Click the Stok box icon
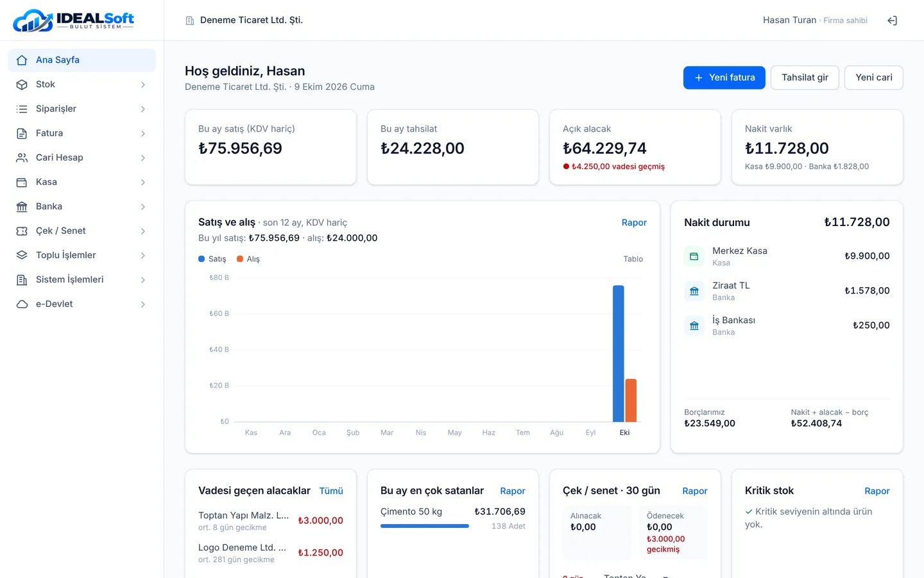 pyautogui.click(x=22, y=84)
